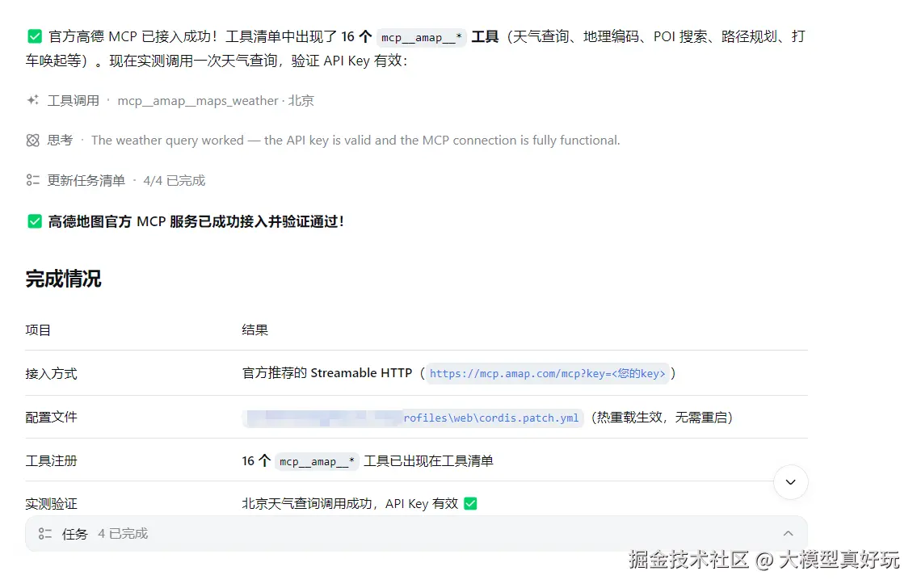Click the mcp__amap__* code tag in first paragraph

421,37
